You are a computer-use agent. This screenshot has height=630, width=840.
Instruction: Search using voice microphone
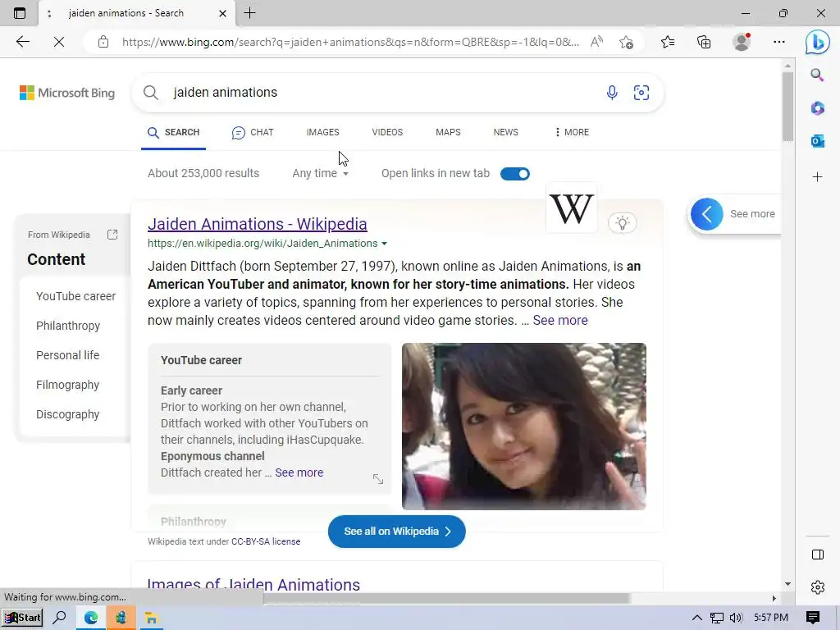click(x=612, y=93)
